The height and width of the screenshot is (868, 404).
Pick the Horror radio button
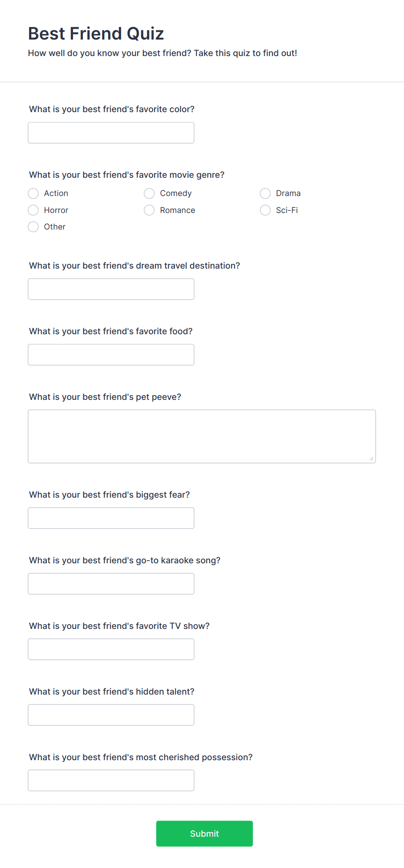[33, 210]
